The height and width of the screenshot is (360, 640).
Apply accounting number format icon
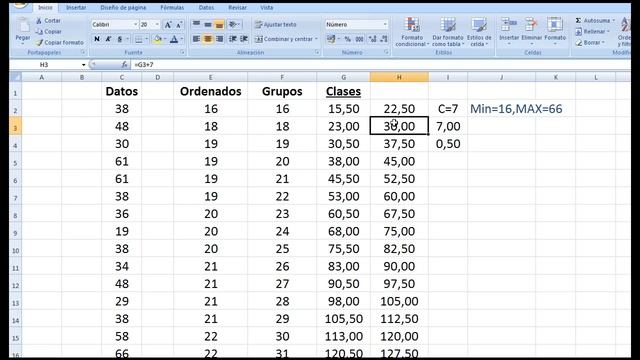pyautogui.click(x=331, y=39)
